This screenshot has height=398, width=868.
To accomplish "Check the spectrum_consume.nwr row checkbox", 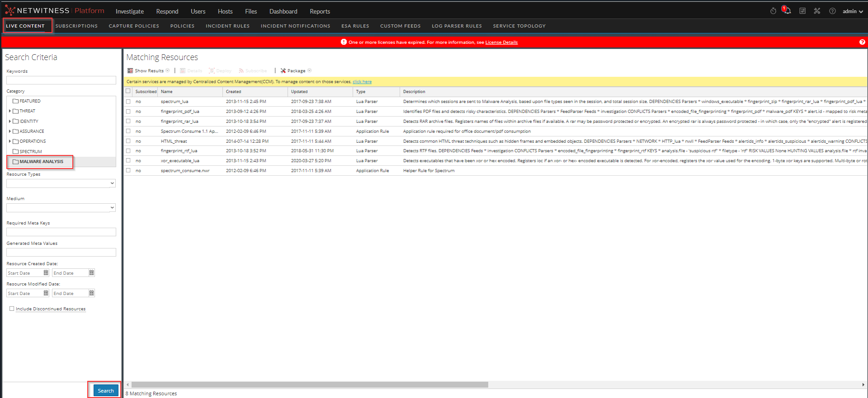I will point(128,170).
